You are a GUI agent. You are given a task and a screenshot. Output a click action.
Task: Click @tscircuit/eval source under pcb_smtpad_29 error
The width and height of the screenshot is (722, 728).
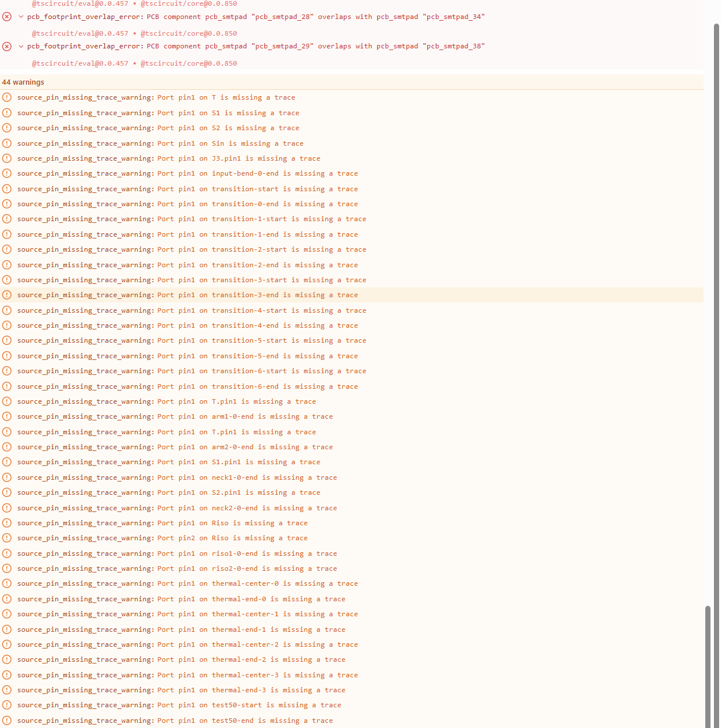tap(80, 63)
